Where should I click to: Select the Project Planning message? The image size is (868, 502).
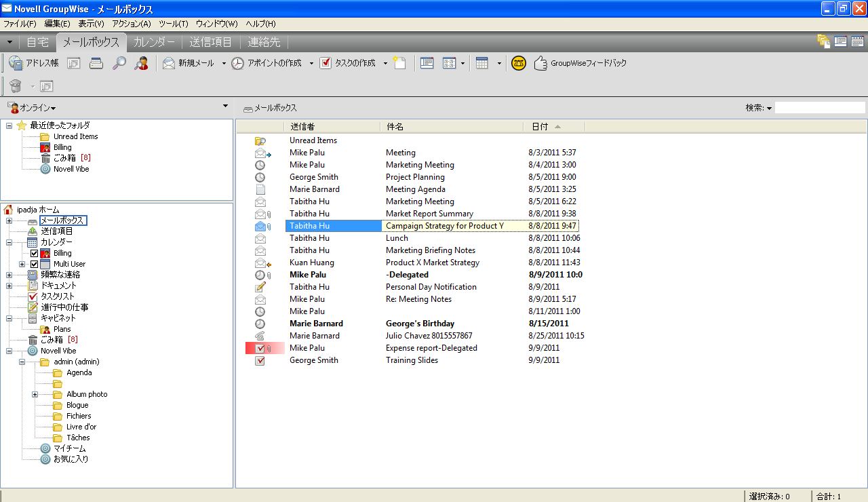(415, 177)
